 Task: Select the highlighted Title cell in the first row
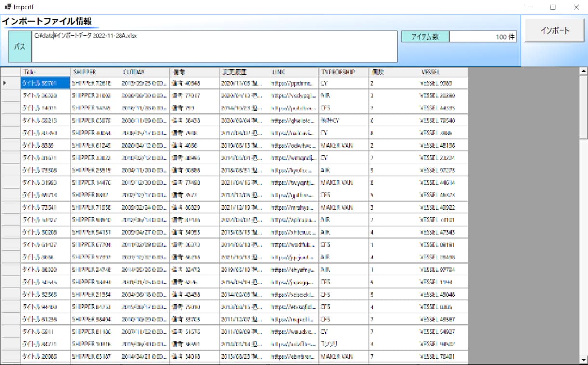(x=45, y=83)
